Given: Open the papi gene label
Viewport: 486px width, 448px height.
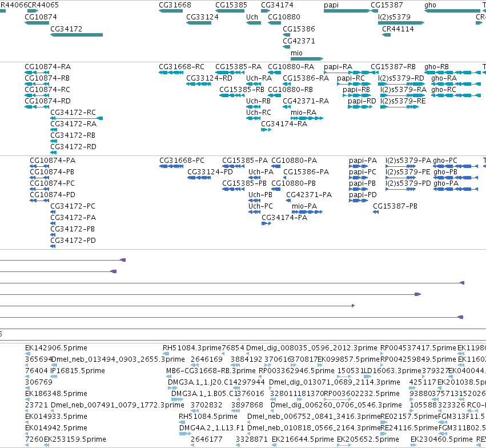Looking at the screenshot, I should (x=331, y=5).
